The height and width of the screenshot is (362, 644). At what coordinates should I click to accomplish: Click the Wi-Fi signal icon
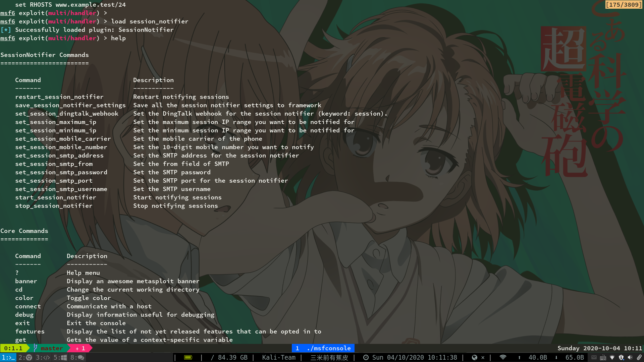(x=503, y=357)
